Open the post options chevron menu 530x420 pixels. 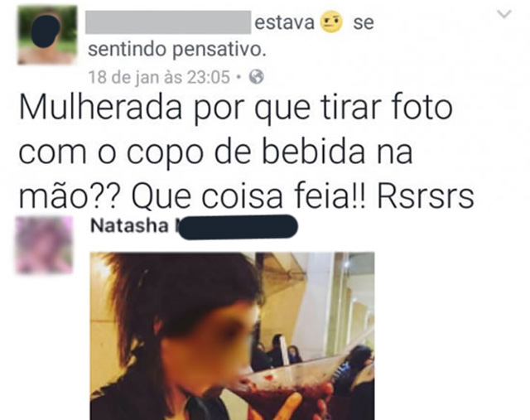tap(504, 14)
